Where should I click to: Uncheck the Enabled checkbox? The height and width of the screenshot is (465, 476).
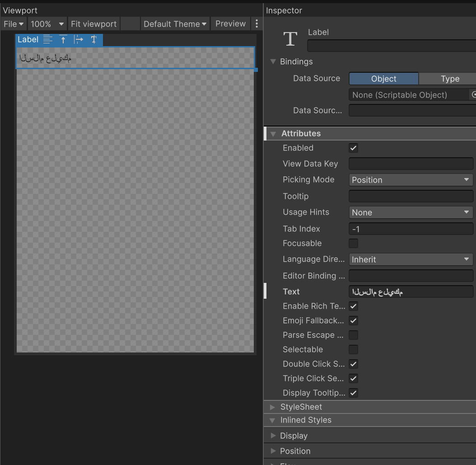tap(353, 148)
